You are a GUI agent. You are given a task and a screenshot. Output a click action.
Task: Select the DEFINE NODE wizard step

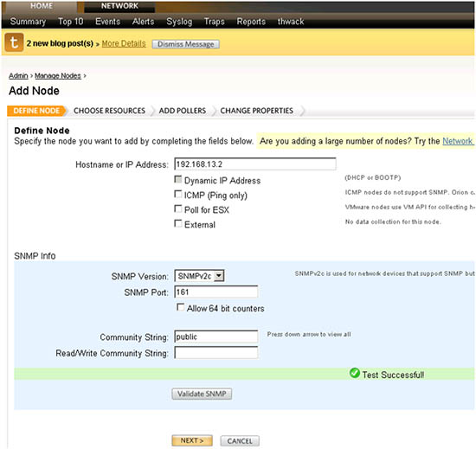click(x=36, y=111)
